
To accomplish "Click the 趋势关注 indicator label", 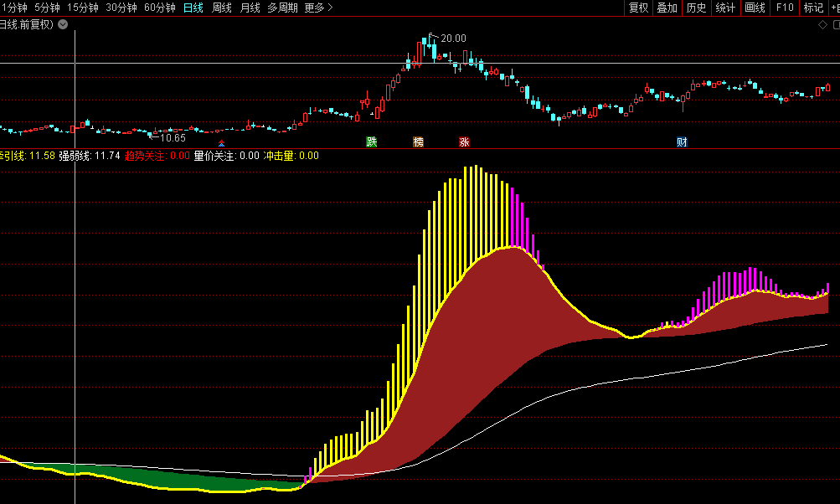I will tap(145, 156).
